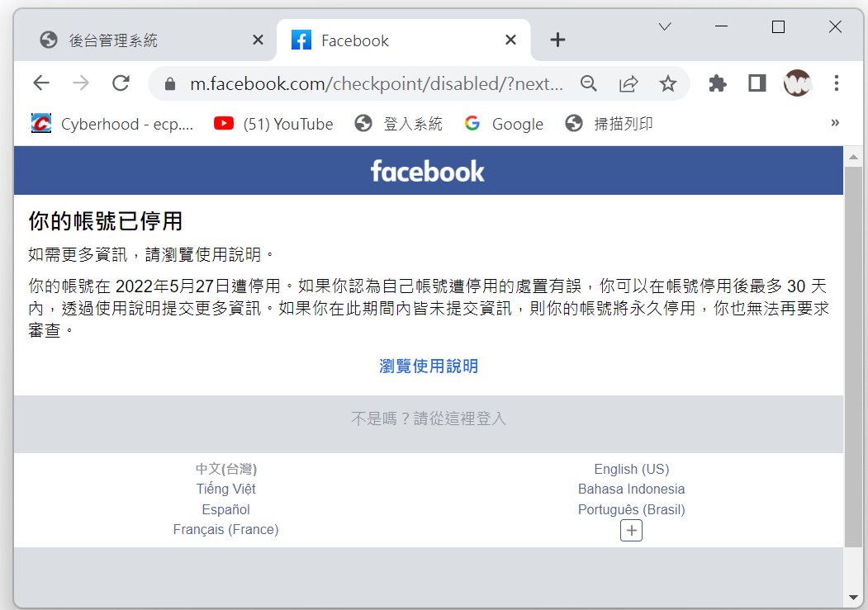Click the scrollbar down arrow
The image size is (868, 610).
(853, 598)
